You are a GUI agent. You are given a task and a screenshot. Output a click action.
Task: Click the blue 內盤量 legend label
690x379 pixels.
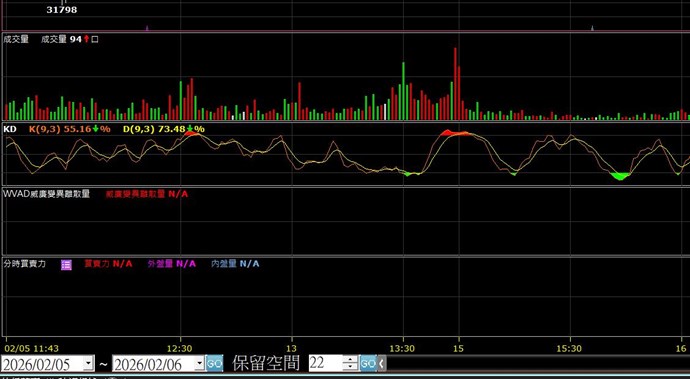click(x=225, y=264)
